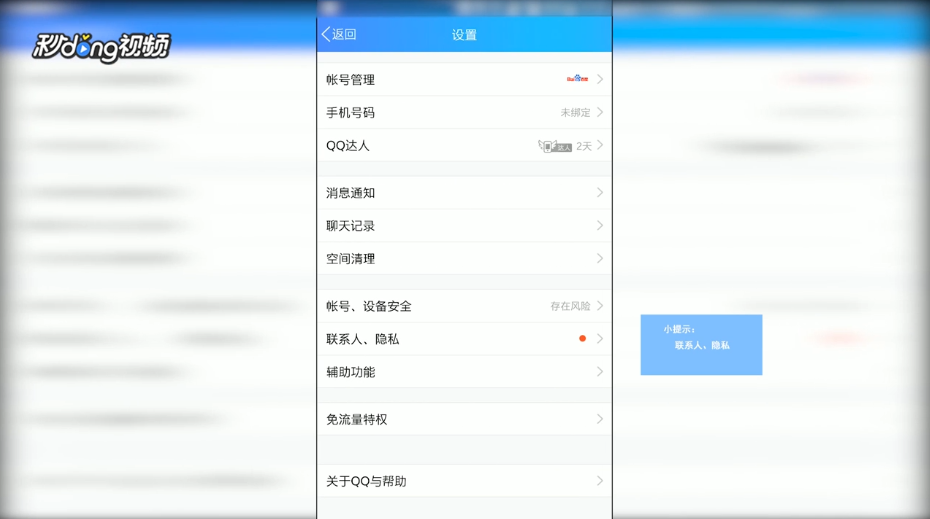This screenshot has width=930, height=519.
Task: Expand the 聊天记录 chevron arrow
Action: tap(600, 225)
